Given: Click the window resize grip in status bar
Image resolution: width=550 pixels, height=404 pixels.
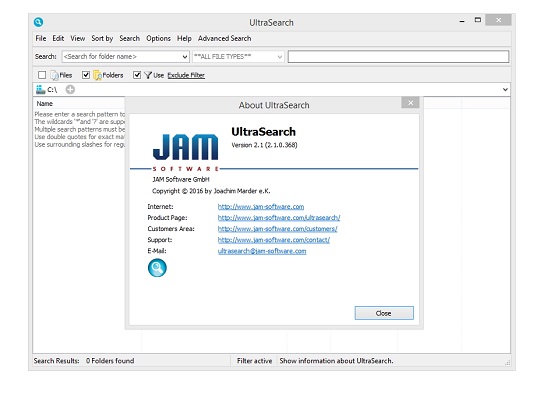Looking at the screenshot, I should click(508, 363).
